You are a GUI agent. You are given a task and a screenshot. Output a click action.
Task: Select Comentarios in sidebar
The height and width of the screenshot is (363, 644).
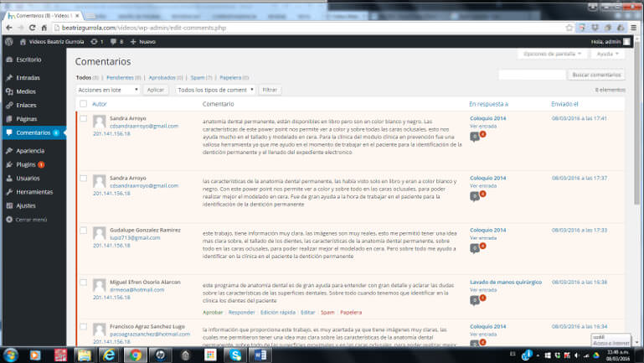(x=33, y=132)
